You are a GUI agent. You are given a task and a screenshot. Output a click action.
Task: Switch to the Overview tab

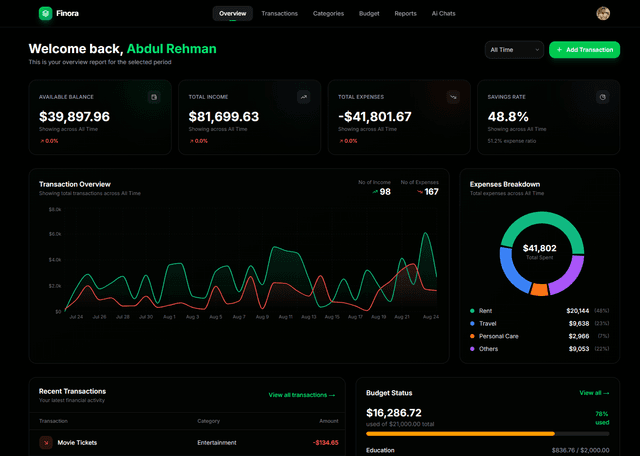click(x=233, y=13)
